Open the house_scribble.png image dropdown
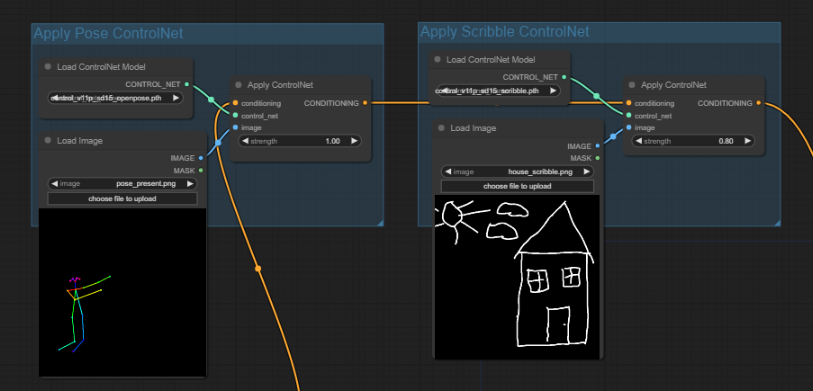Image resolution: width=813 pixels, height=391 pixels. coord(517,172)
